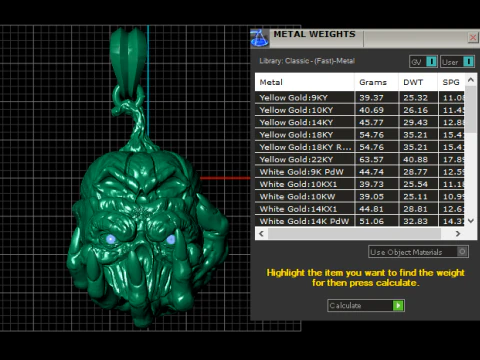Click the 40.69 grams value
Screen dimensions: 480x360
click(371, 110)
